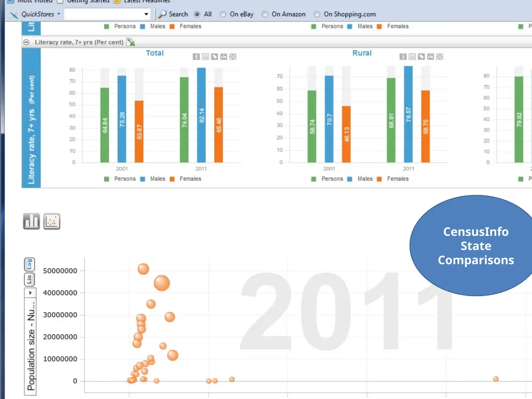Click the Search button
The height and width of the screenshot is (399, 532).
[173, 14]
